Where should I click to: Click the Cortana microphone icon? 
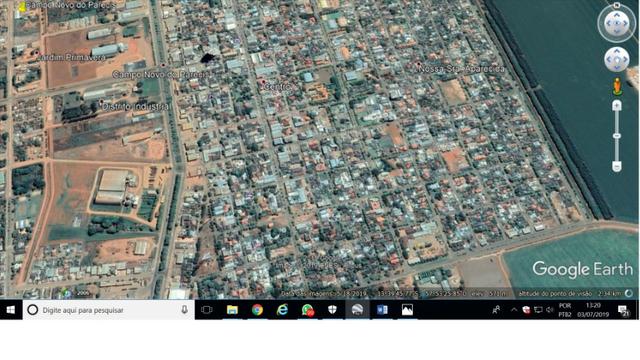[x=184, y=310]
